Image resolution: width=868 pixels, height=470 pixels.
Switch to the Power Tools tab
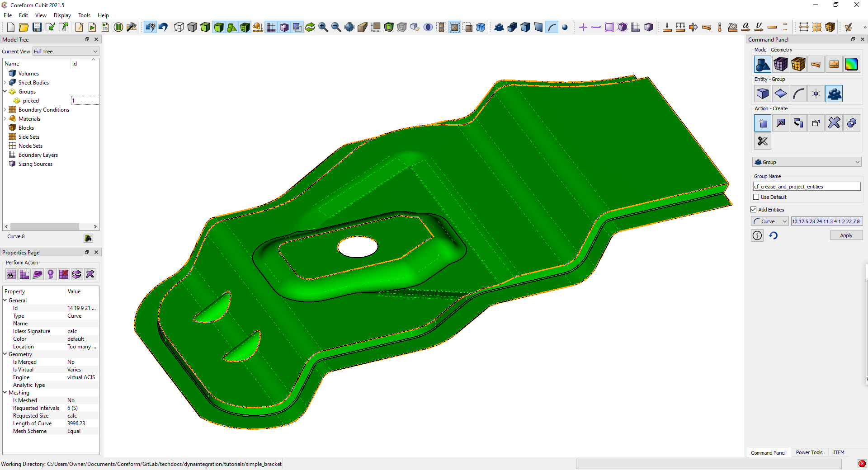[809, 452]
